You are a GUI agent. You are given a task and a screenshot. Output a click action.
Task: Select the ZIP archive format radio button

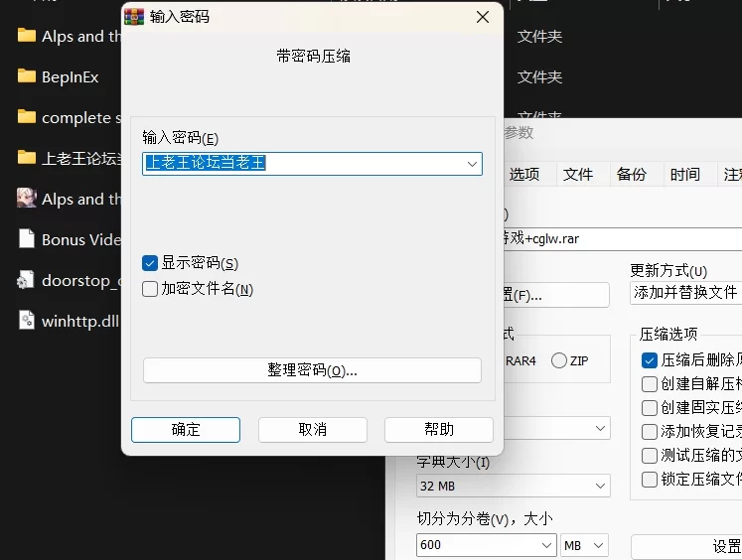(559, 360)
